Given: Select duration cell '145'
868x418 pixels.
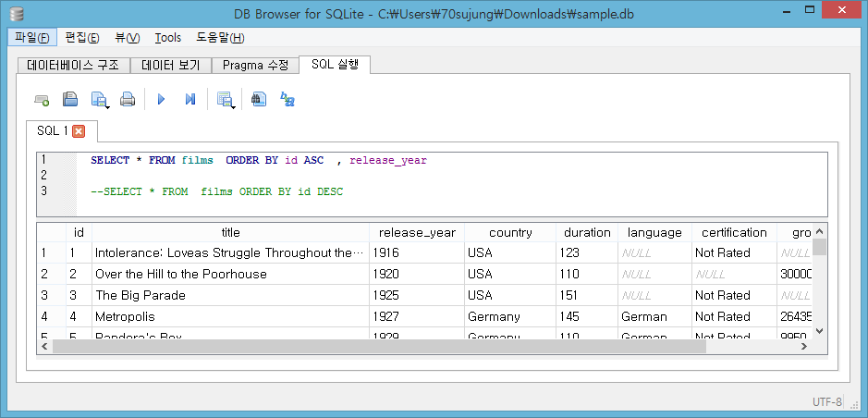Looking at the screenshot, I should coord(587,316).
